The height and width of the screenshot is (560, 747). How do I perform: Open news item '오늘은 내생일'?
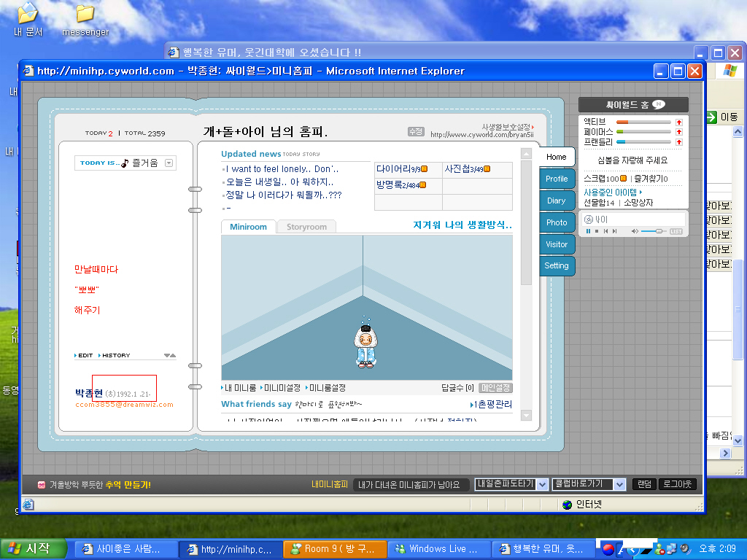pyautogui.click(x=279, y=182)
